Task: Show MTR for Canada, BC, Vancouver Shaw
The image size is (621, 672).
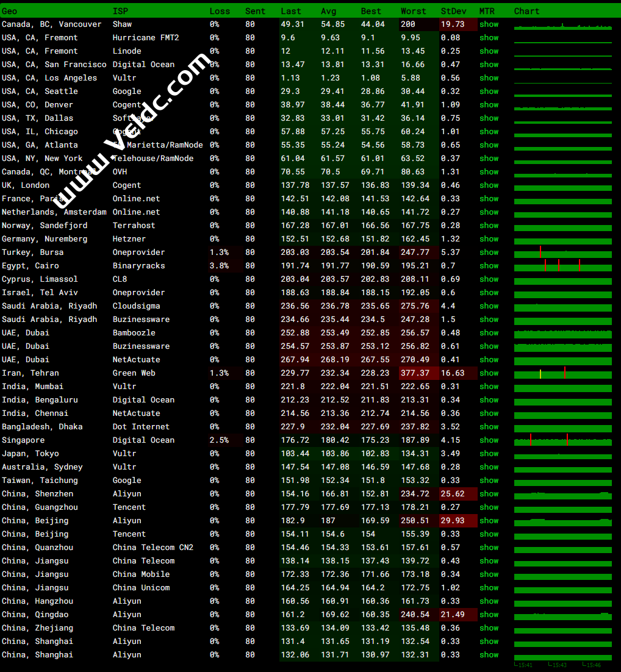Action: pos(489,24)
